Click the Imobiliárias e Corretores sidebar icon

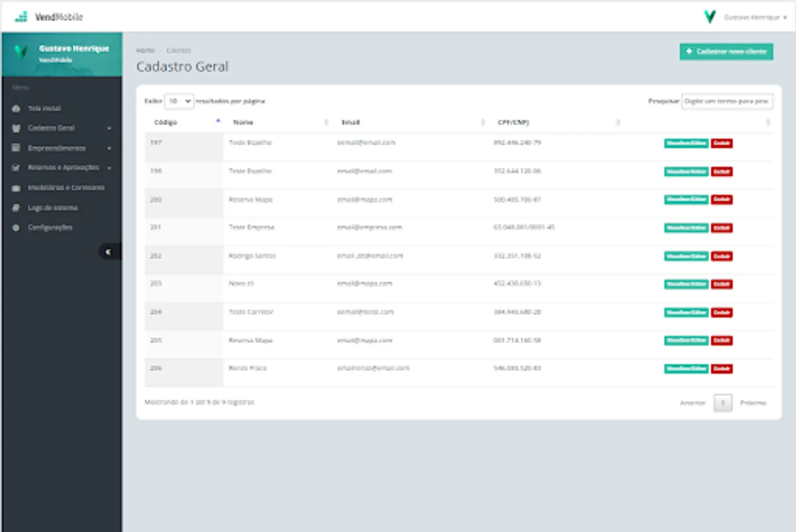[x=16, y=188]
